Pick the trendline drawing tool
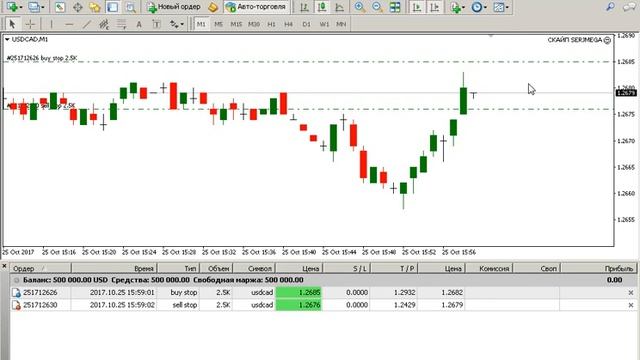This screenshot has height=360, width=640. pos(87,24)
